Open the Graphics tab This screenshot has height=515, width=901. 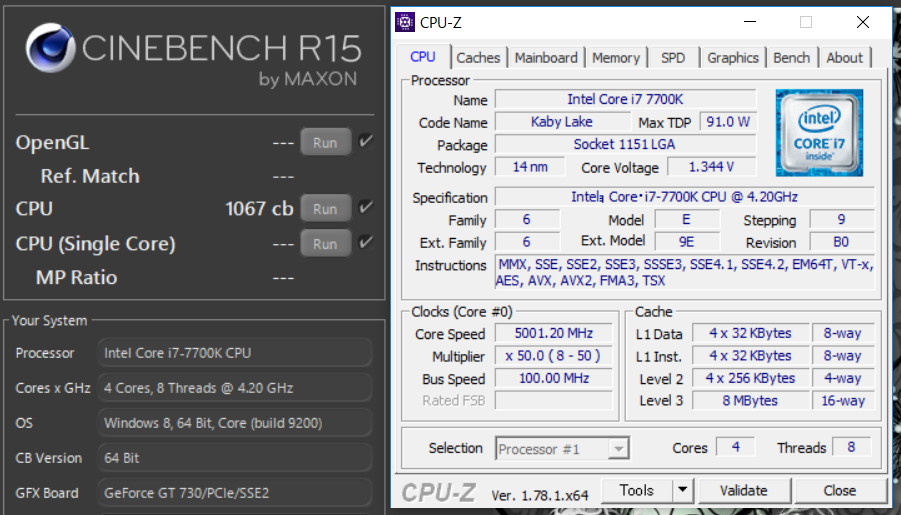(733, 57)
